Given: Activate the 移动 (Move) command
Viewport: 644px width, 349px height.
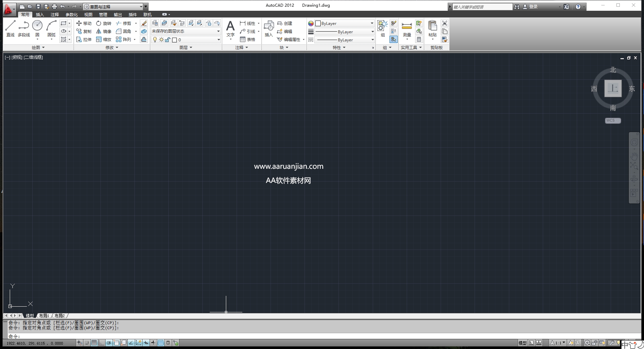Looking at the screenshot, I should pos(84,23).
